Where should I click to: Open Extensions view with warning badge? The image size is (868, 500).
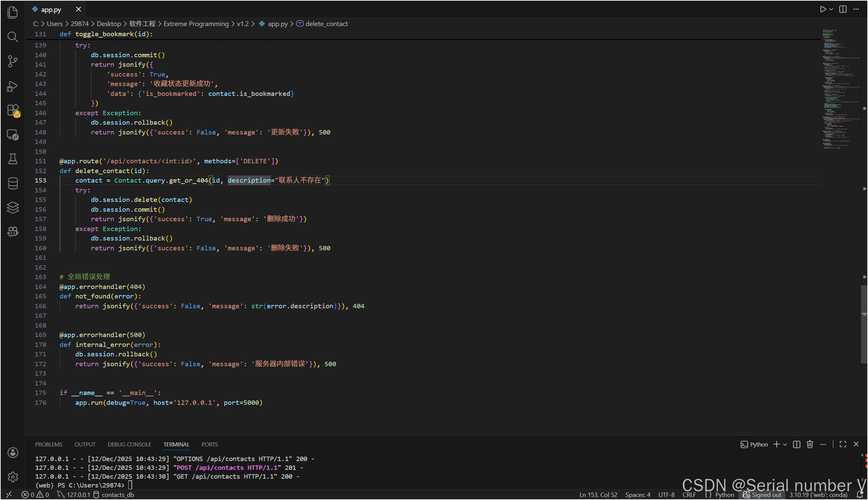(x=13, y=110)
